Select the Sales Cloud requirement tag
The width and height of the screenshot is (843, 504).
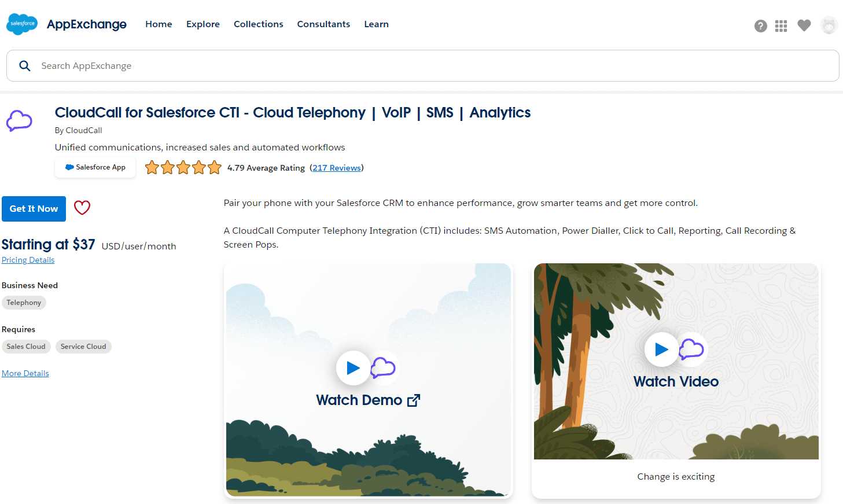point(26,346)
